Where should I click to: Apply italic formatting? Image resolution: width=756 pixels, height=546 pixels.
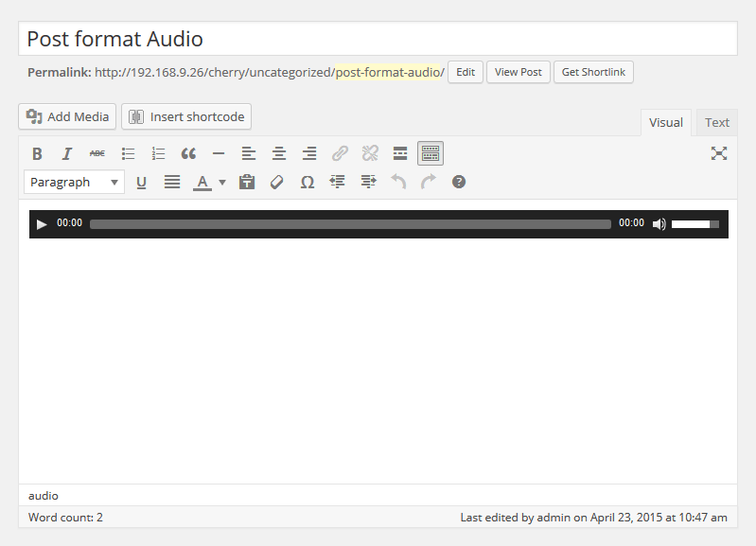(67, 153)
